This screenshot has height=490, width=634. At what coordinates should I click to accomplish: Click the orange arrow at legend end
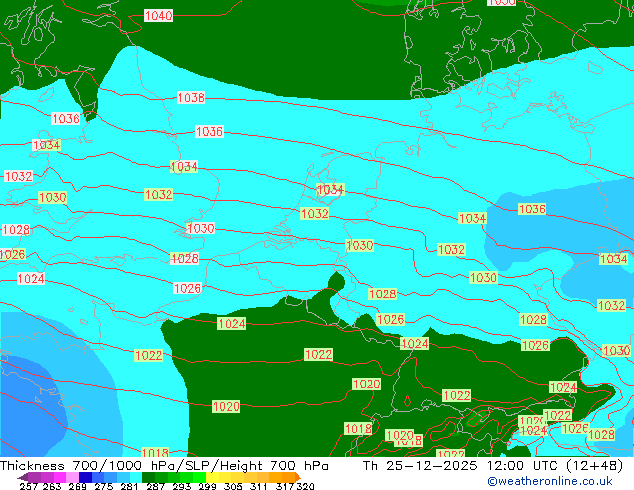pos(298,477)
